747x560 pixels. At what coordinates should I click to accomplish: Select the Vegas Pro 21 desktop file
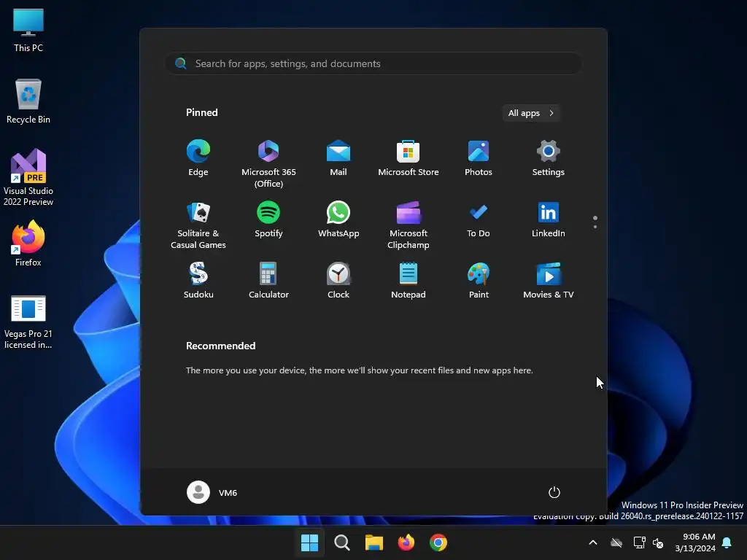[28, 322]
